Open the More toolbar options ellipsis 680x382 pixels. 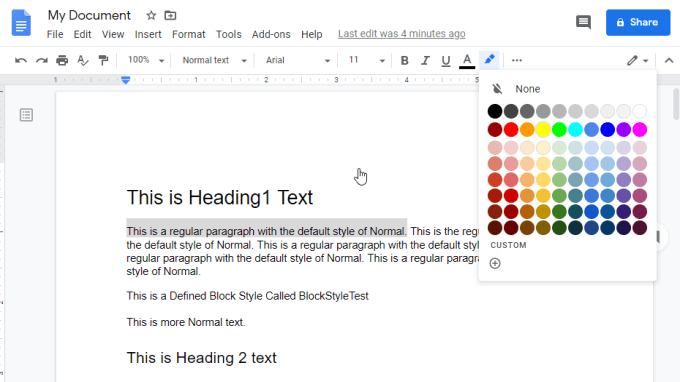click(517, 60)
